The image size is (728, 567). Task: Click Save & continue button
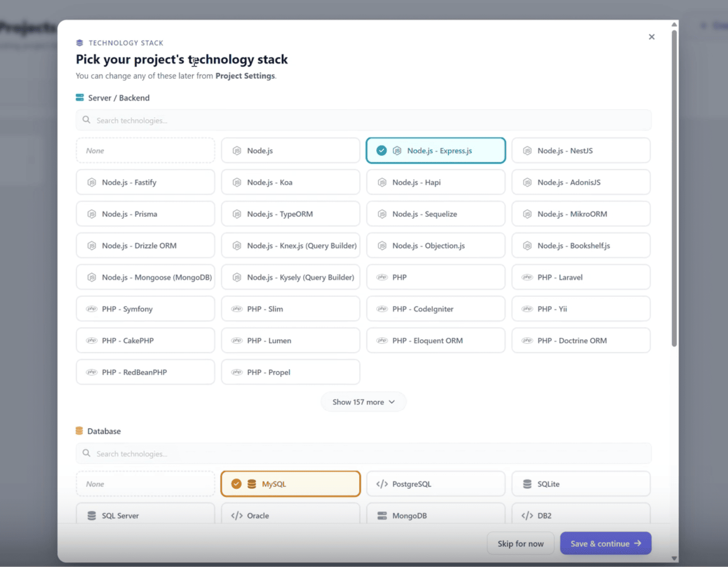pos(606,543)
